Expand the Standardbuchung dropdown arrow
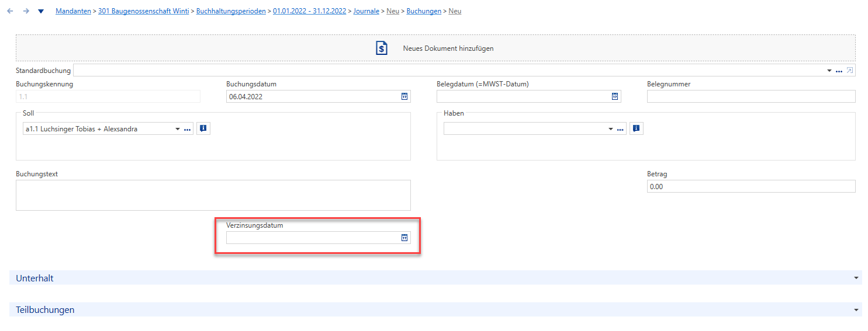This screenshot has height=331, width=868. (829, 71)
